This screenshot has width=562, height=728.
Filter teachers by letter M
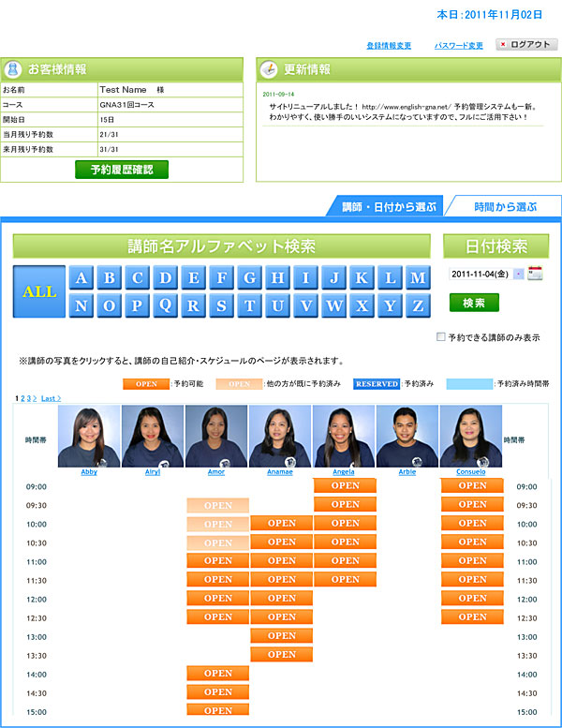click(x=418, y=277)
